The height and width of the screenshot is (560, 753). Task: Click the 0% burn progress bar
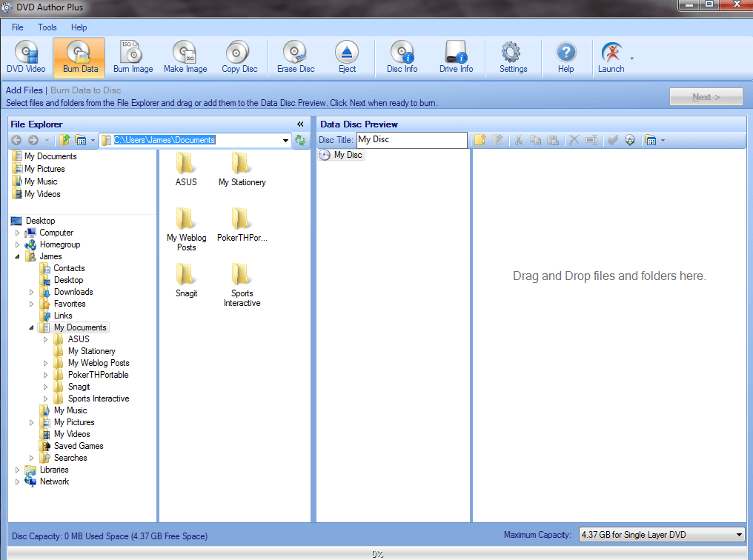[376, 554]
